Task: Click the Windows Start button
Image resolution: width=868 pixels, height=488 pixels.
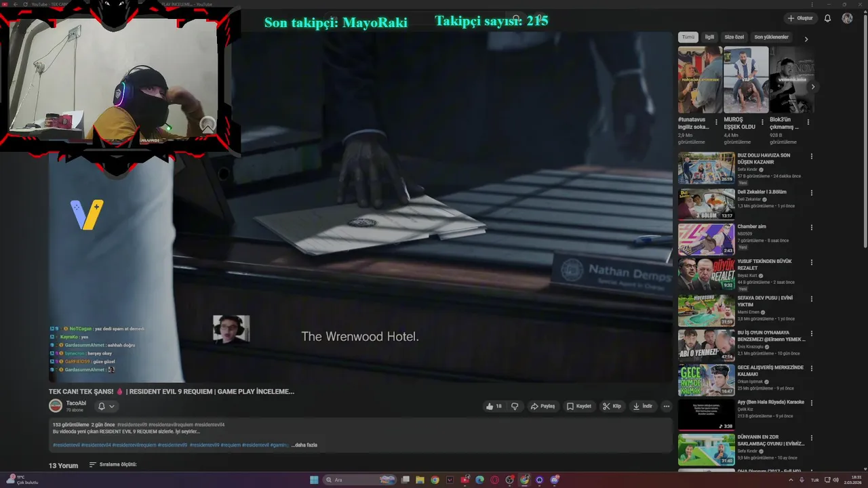Action: pyautogui.click(x=314, y=480)
